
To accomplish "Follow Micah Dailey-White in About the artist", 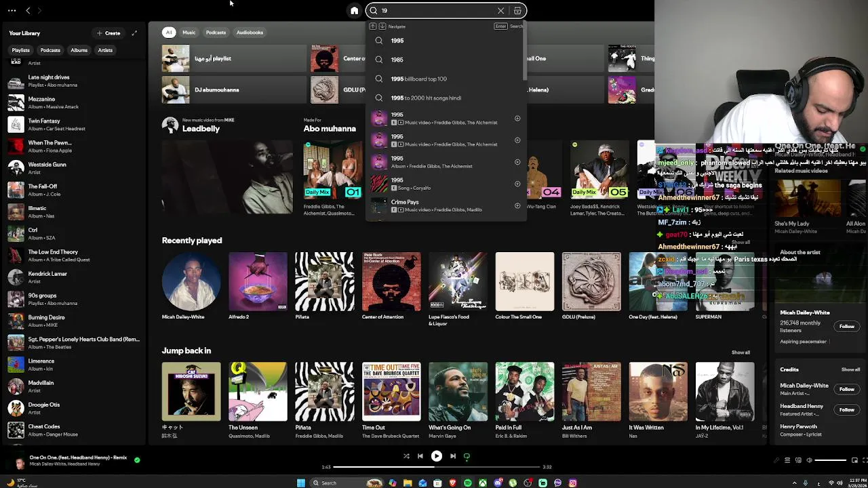I will tap(847, 327).
